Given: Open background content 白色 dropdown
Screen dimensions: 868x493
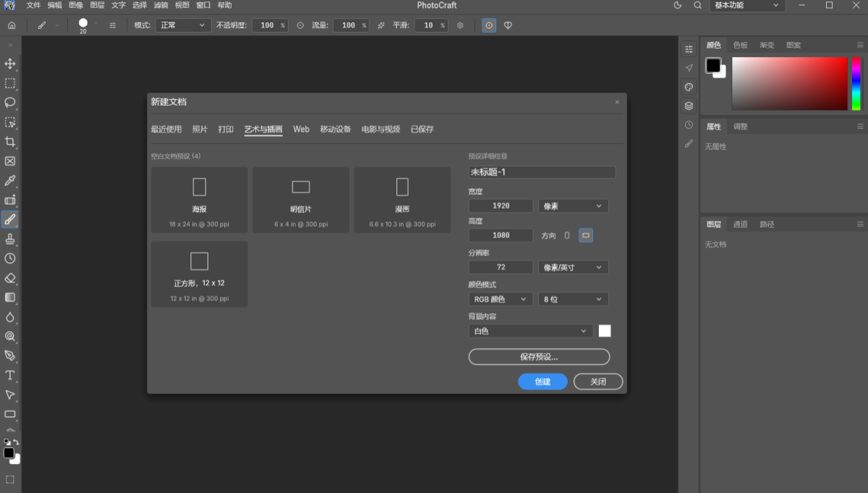Looking at the screenshot, I should pyautogui.click(x=531, y=331).
